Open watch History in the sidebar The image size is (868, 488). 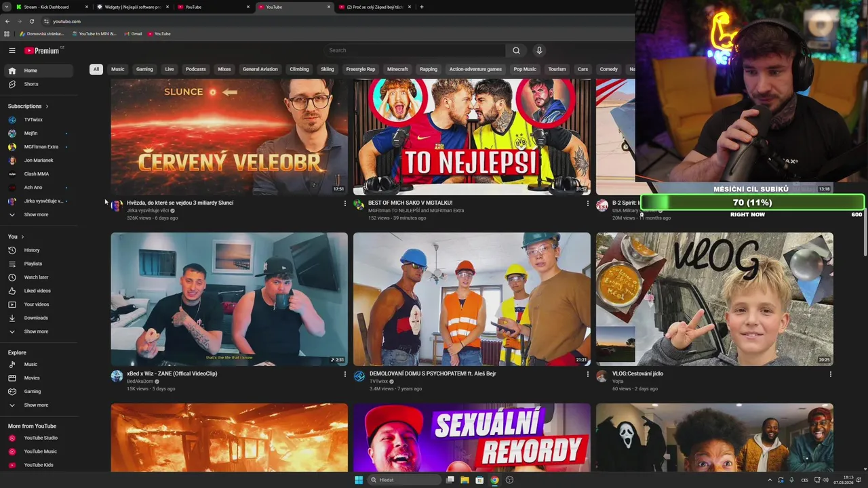pyautogui.click(x=39, y=250)
